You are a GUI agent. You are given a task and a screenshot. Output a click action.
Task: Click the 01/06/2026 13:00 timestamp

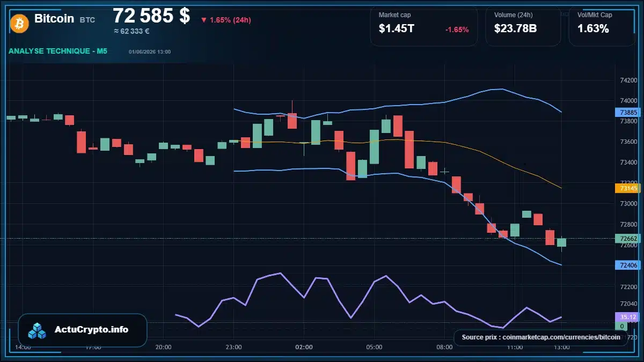(x=150, y=52)
